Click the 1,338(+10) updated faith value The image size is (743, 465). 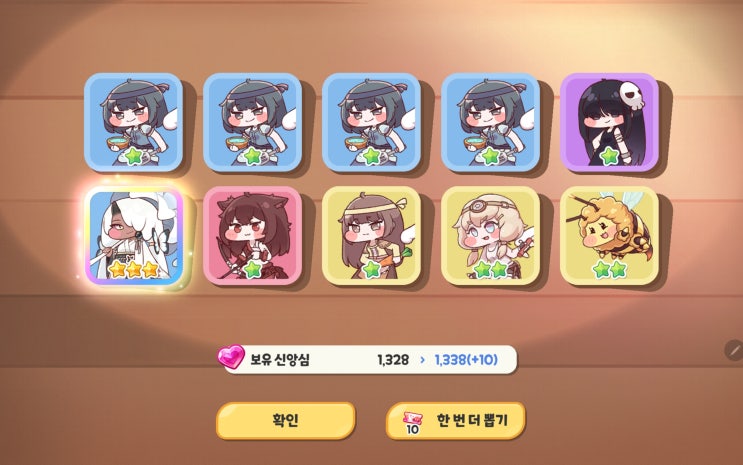466,360
